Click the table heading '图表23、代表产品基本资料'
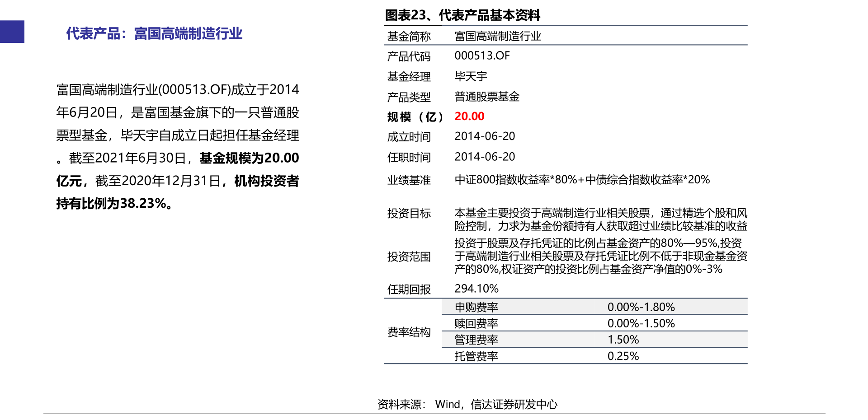Viewport: 868px width, 420px height. [x=462, y=15]
